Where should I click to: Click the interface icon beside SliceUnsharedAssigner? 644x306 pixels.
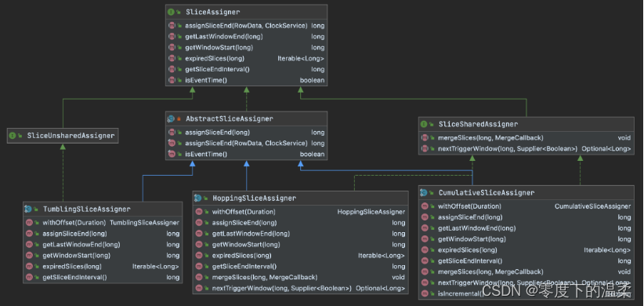pos(13,135)
